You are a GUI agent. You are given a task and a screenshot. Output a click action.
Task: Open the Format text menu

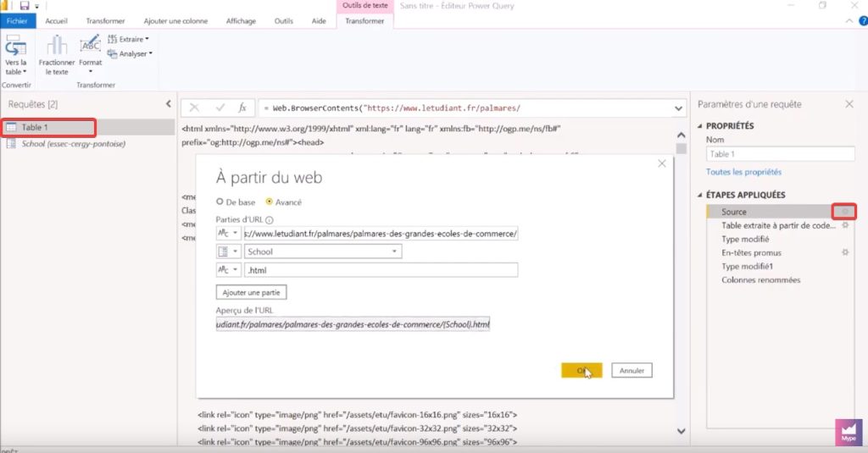[x=90, y=54]
